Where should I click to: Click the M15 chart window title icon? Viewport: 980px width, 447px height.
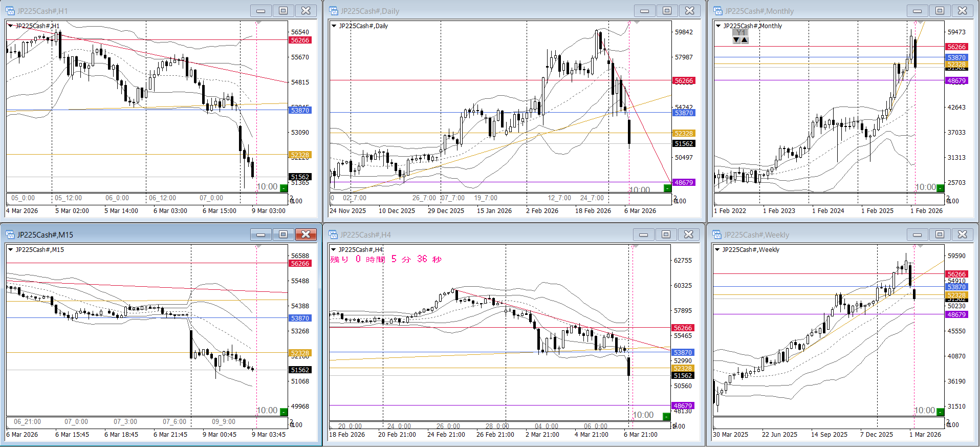(10, 235)
